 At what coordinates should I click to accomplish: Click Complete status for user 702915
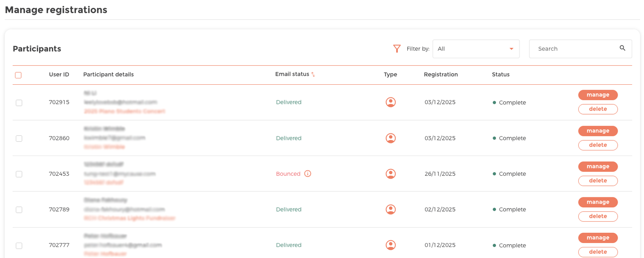click(x=509, y=102)
